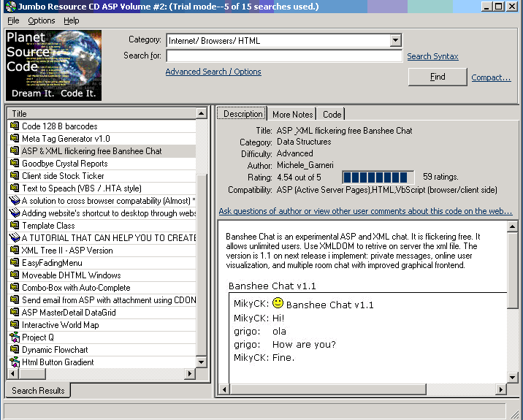Click the Compact... link
Image resolution: width=523 pixels, height=420 pixels.
point(491,77)
